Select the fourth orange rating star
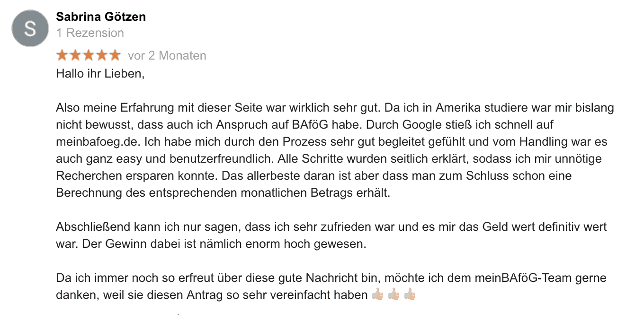This screenshot has height=315, width=644. pos(102,55)
